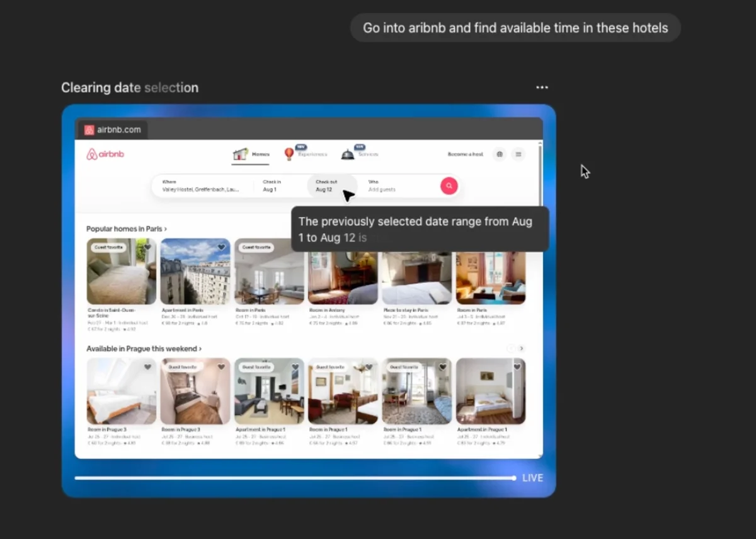Viewport: 756px width, 539px height.
Task: Toggle heart on Prague narrow room with dark bed
Action: click(221, 367)
